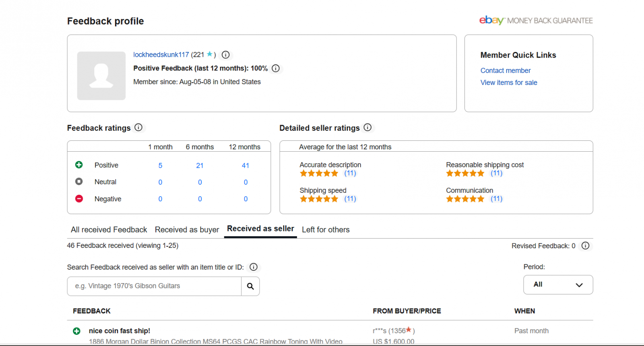This screenshot has width=644, height=346.
Task: Open Feedback ratings info icon
Action: click(138, 128)
